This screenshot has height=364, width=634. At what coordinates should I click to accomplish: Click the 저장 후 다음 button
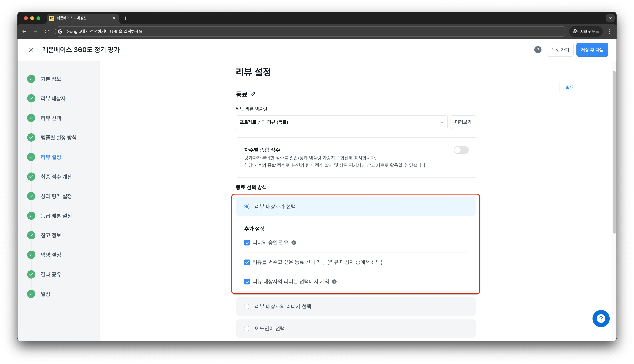pos(592,50)
